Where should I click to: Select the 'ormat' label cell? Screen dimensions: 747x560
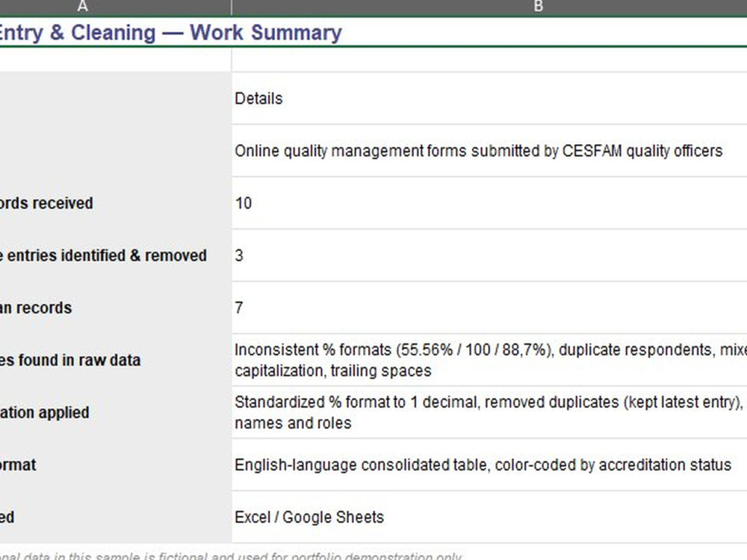[115, 465]
